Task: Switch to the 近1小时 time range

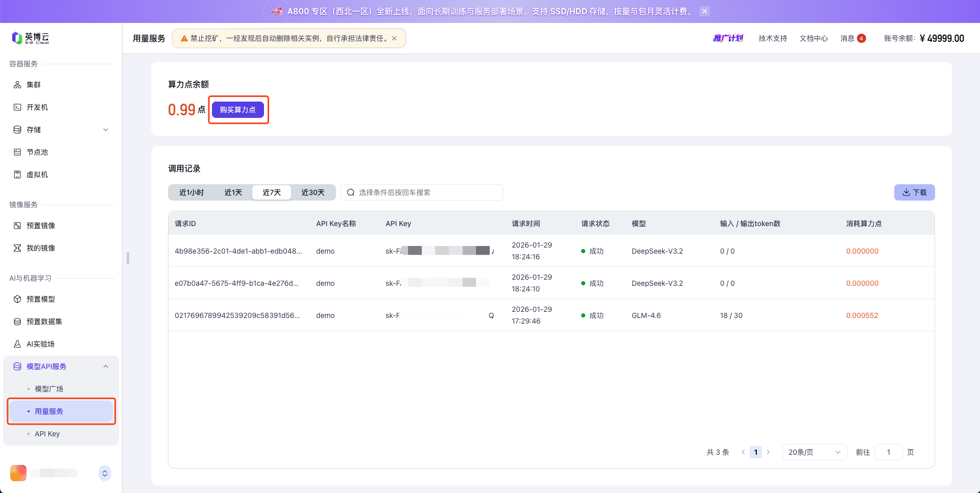Action: (x=192, y=192)
